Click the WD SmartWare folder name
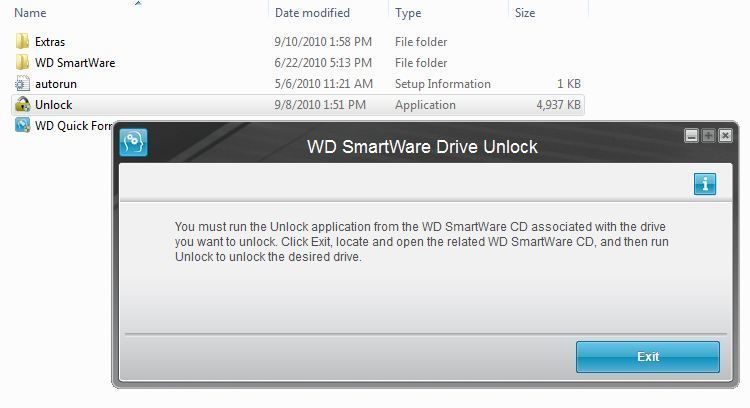The height and width of the screenshot is (408, 750). [74, 63]
